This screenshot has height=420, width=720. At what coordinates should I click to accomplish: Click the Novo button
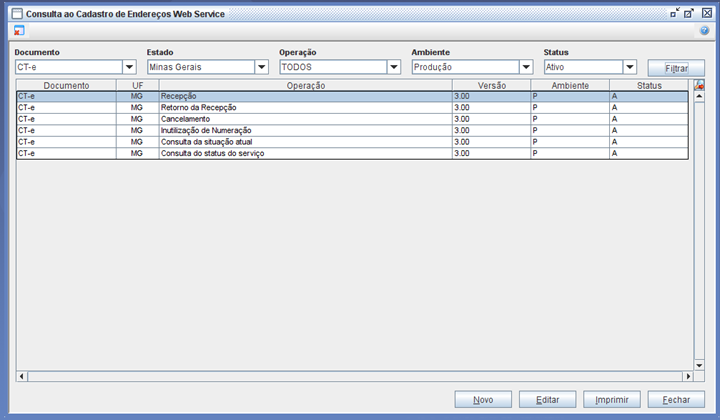[483, 399]
